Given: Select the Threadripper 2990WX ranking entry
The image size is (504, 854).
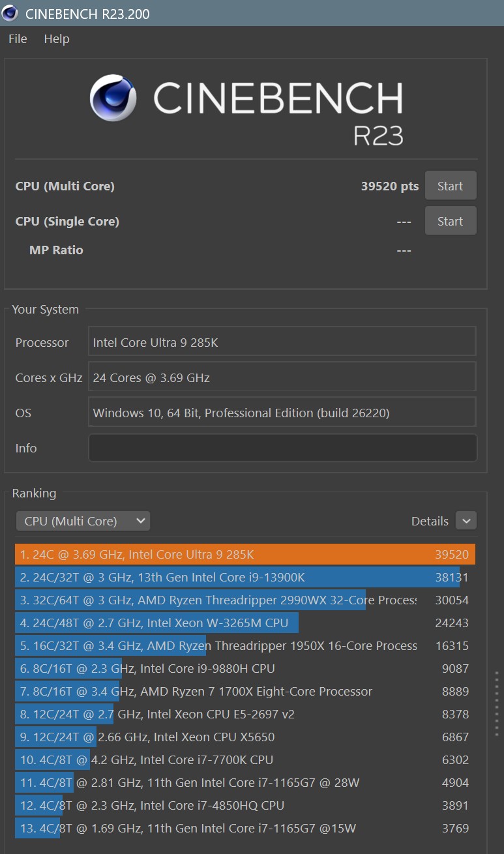Looking at the screenshot, I should pyautogui.click(x=245, y=600).
